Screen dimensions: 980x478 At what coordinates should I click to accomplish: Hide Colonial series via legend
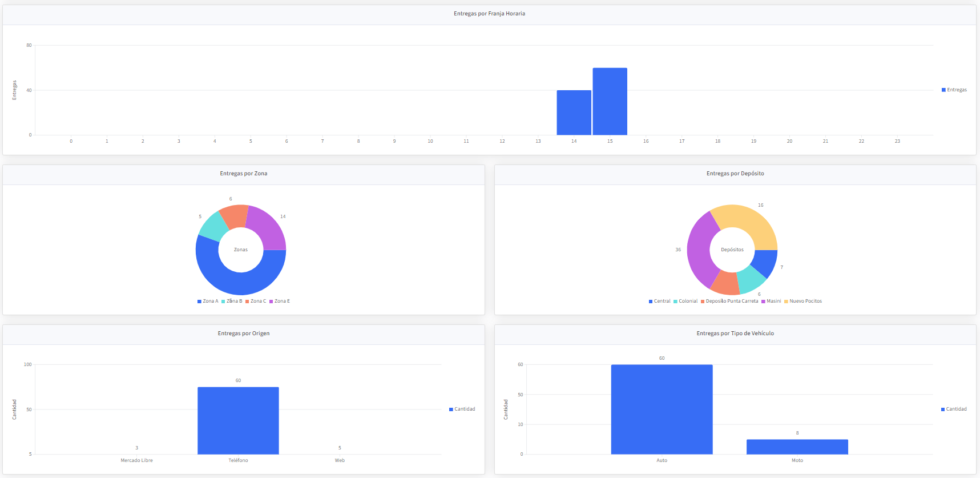tap(685, 301)
